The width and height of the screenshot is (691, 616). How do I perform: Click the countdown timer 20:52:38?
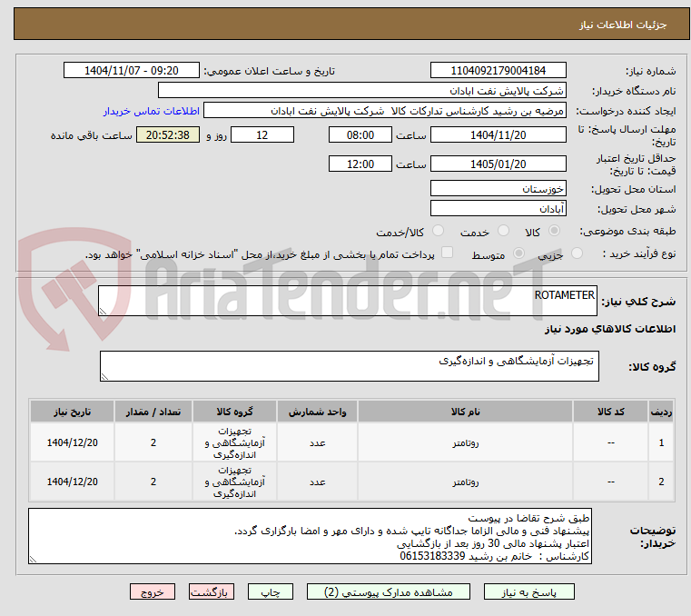168,135
